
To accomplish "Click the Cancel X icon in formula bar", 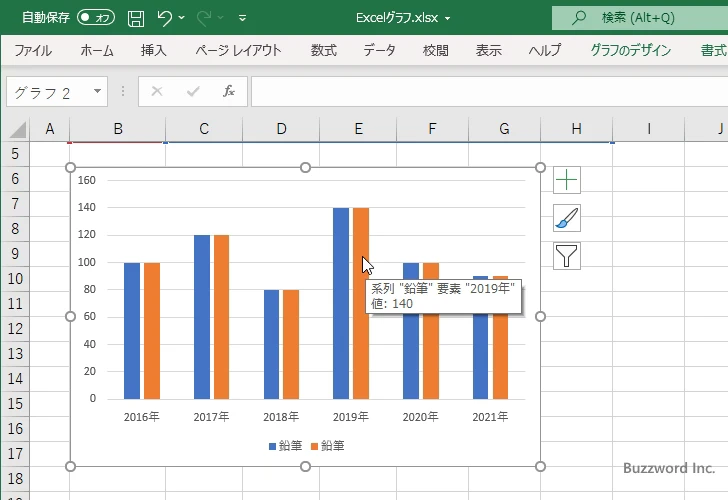I will click(157, 91).
